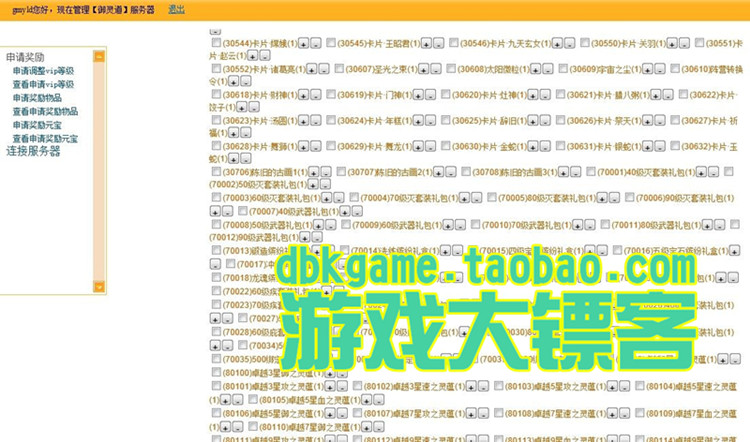The image size is (750, 442).
Task: Increase quantity for item 80101 卓越3星攻之灵蕴
Action: (x=330, y=387)
